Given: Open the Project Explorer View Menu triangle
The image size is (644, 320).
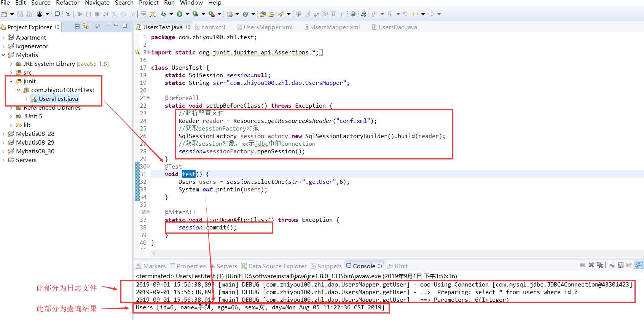Looking at the screenshot, I should pyautogui.click(x=108, y=25).
